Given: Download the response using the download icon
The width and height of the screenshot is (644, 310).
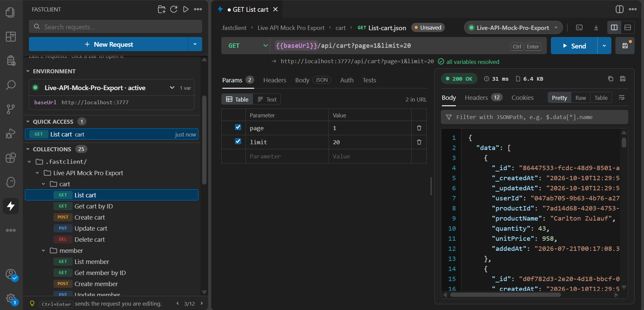Looking at the screenshot, I should [596, 28].
